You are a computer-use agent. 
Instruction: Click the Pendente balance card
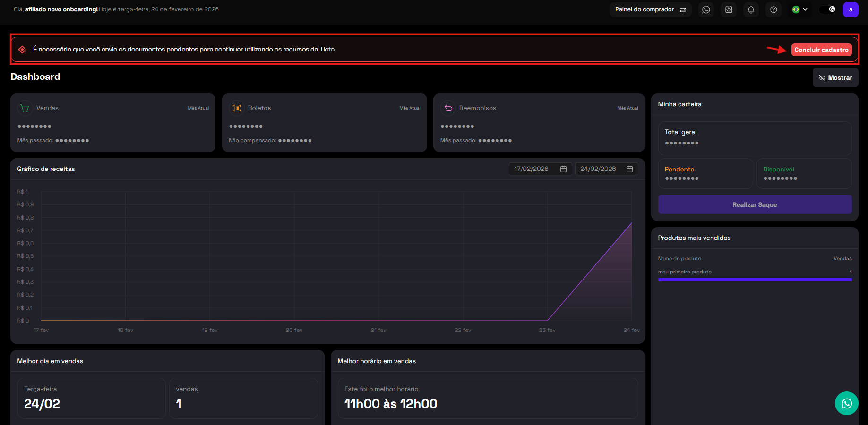(705, 173)
